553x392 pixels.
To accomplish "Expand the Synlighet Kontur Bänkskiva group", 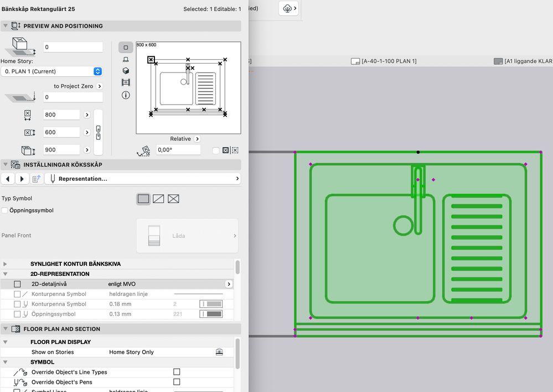I will point(6,264).
